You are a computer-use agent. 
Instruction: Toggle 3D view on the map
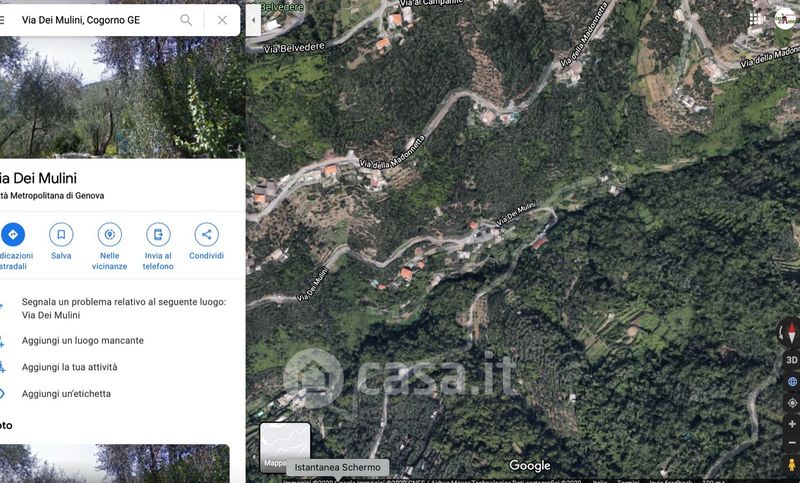coord(791,360)
